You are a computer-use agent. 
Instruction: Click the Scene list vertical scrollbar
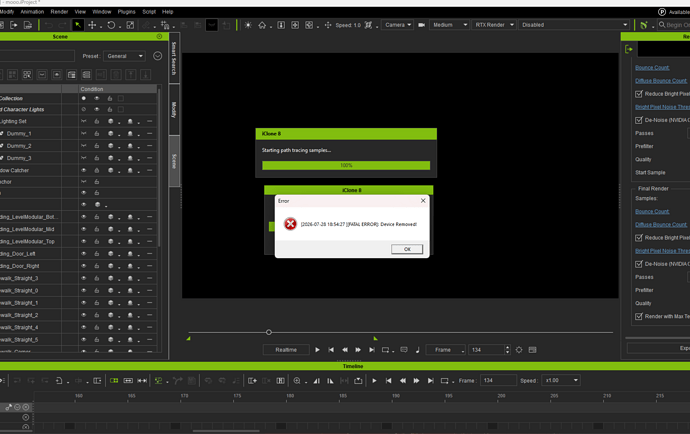pyautogui.click(x=159, y=167)
